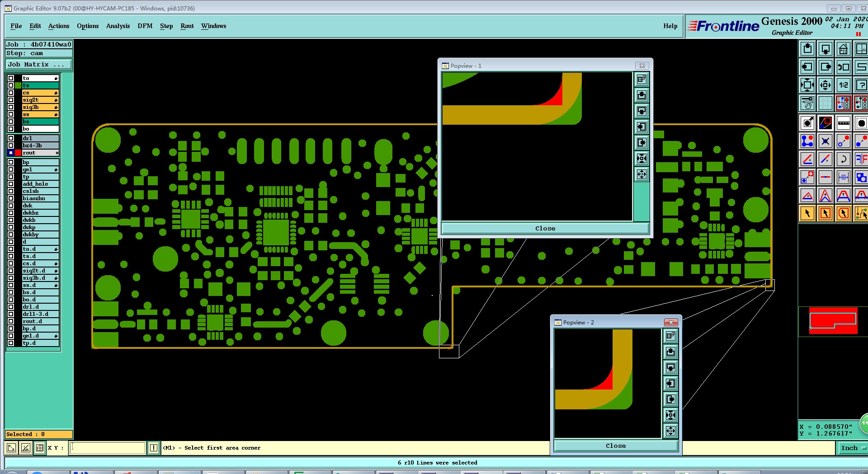
Task: Toggle checkbox for the add_hole layer
Action: tap(11, 184)
